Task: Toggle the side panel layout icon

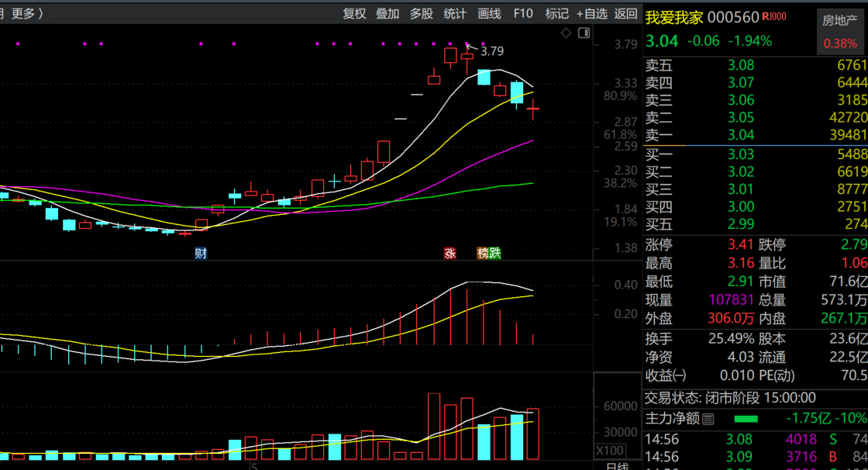Action: click(x=584, y=33)
